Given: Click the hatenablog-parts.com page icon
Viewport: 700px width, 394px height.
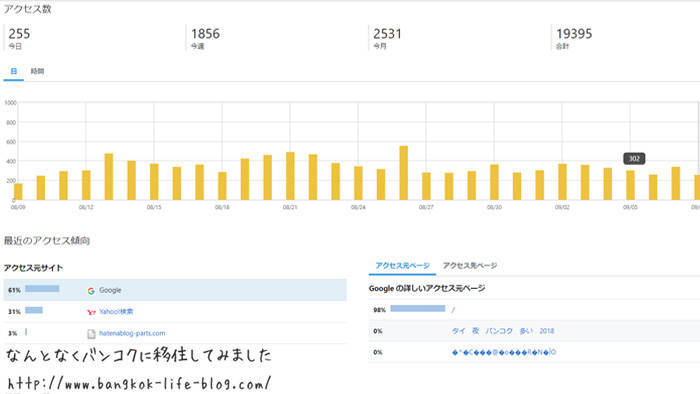Looking at the screenshot, I should coord(91,334).
